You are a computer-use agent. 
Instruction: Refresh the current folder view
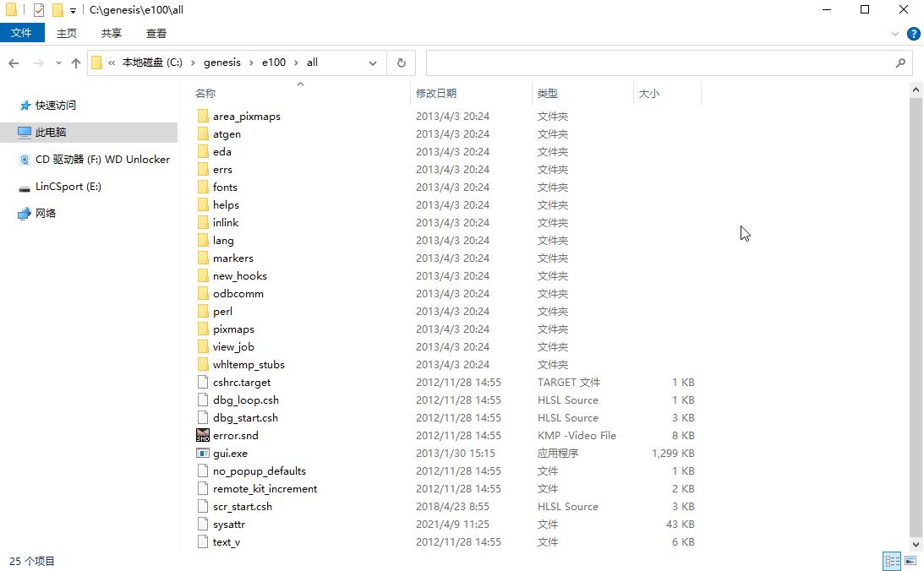pos(401,63)
